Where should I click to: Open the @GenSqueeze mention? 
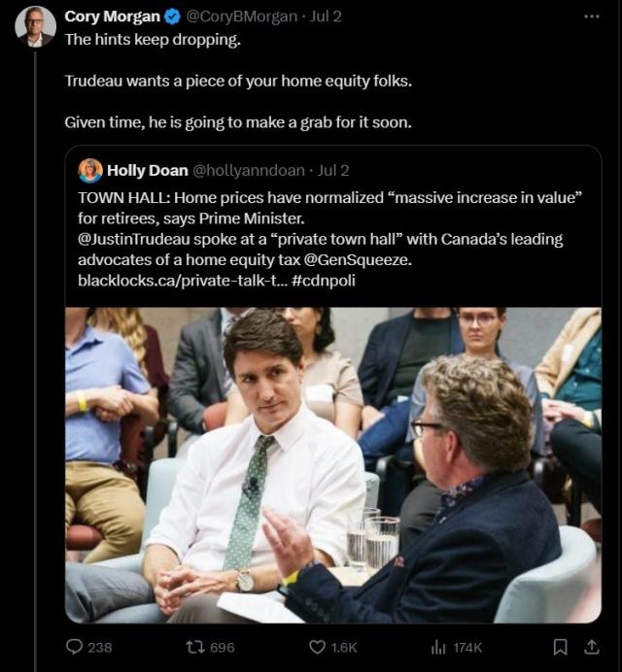358,259
